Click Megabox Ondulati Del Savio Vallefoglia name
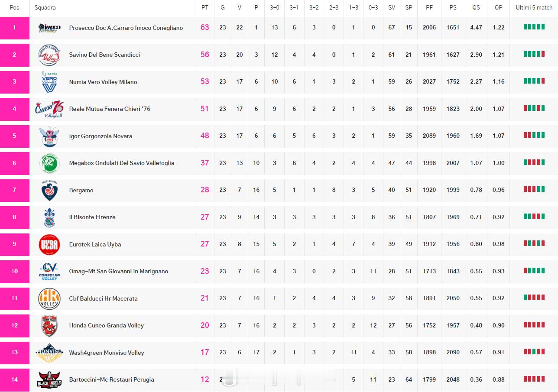558x392 pixels. coord(122,163)
